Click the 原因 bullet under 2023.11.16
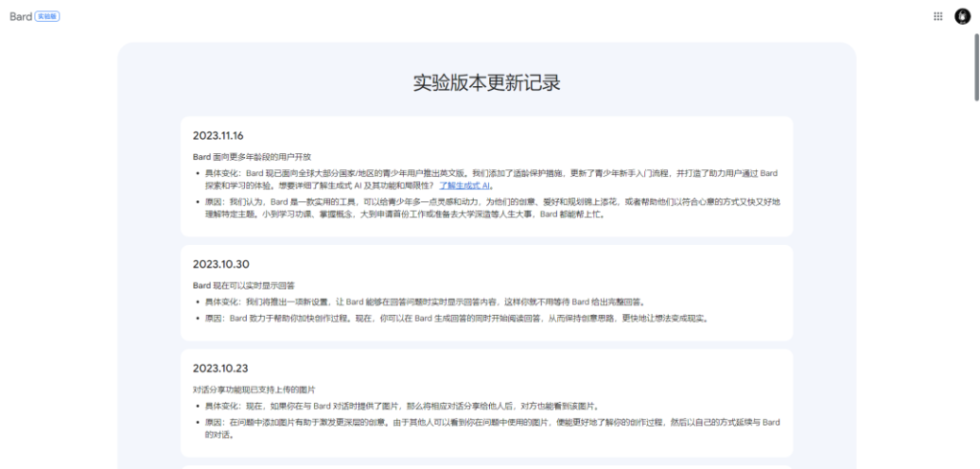 [x=493, y=209]
